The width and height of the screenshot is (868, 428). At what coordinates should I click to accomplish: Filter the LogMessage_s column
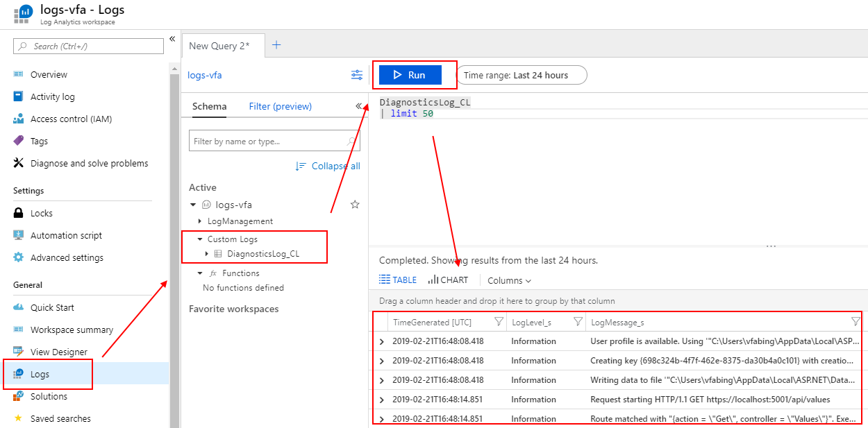pos(856,322)
